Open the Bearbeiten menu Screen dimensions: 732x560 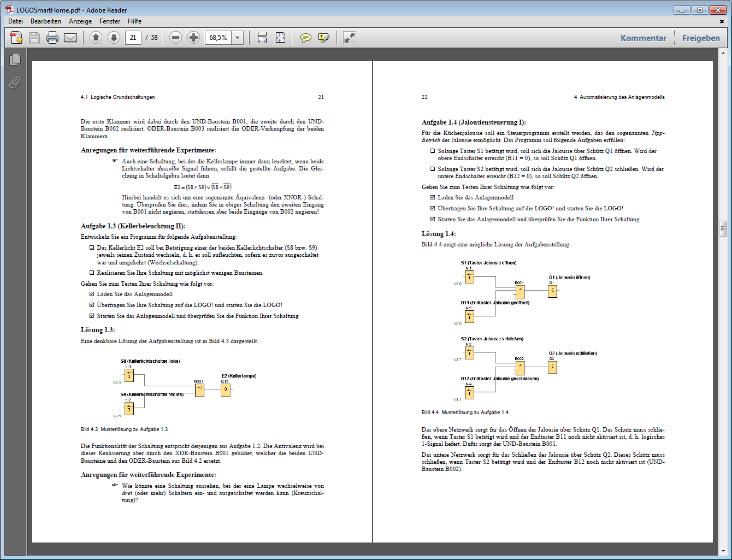click(x=46, y=21)
